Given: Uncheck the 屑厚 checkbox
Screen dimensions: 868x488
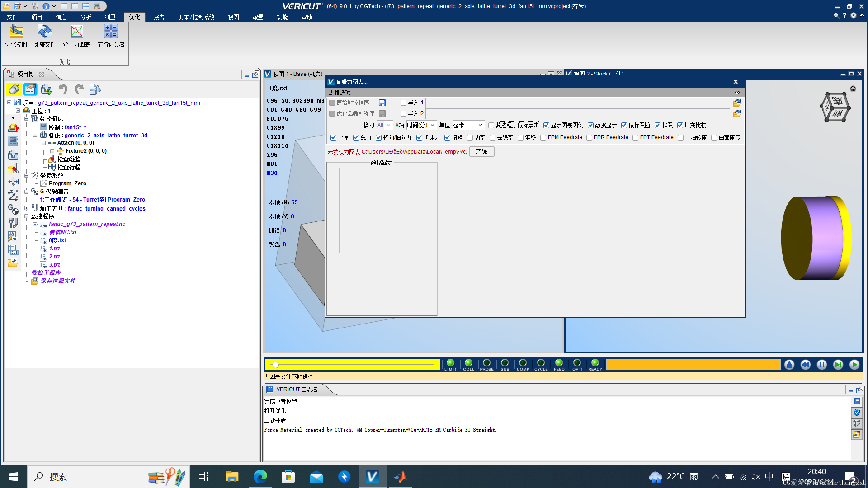Looking at the screenshot, I should (x=333, y=138).
